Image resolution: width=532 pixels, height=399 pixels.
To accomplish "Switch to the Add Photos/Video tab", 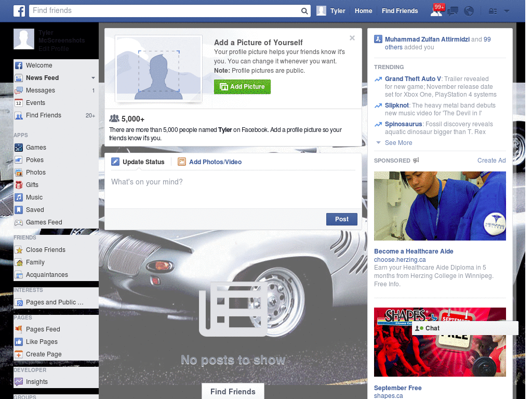I will [210, 162].
